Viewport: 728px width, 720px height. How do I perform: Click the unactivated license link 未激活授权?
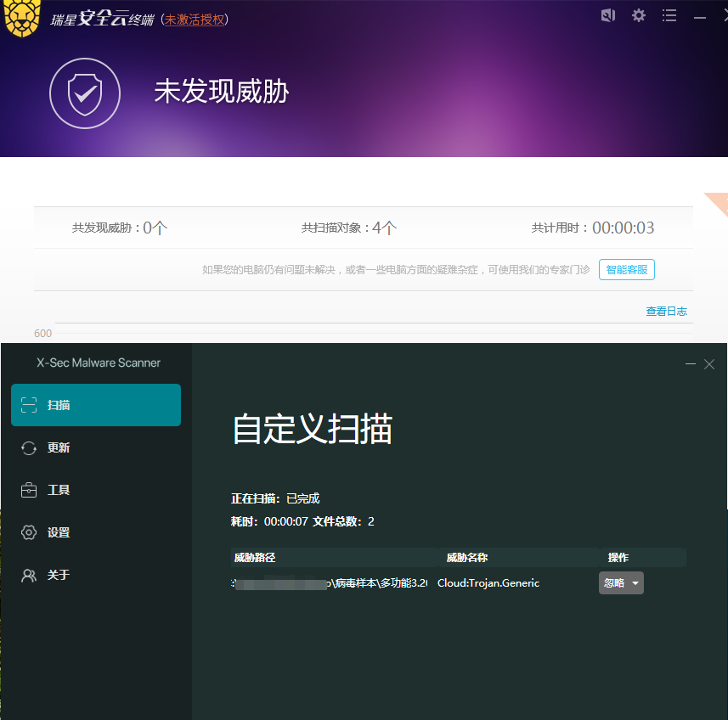(x=195, y=20)
